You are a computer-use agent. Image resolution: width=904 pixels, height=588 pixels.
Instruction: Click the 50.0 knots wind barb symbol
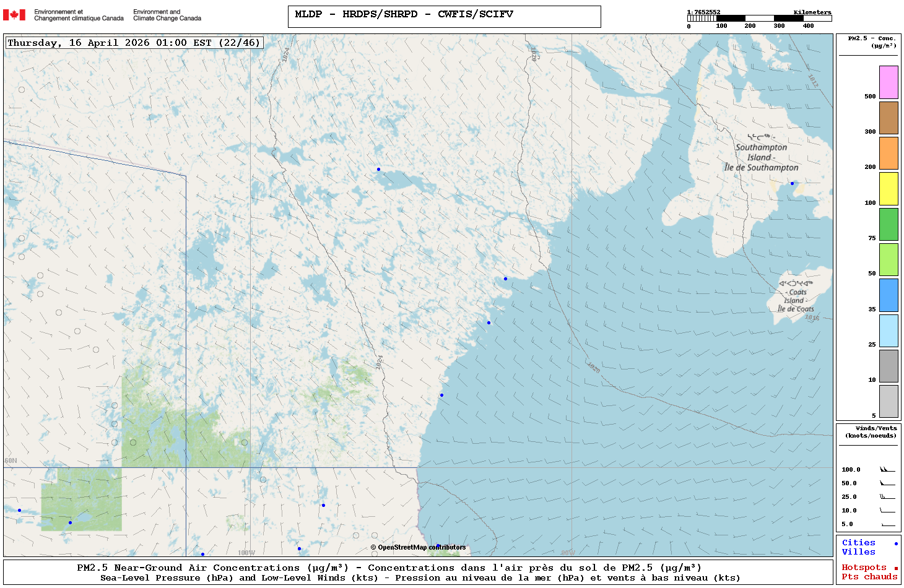887,483
